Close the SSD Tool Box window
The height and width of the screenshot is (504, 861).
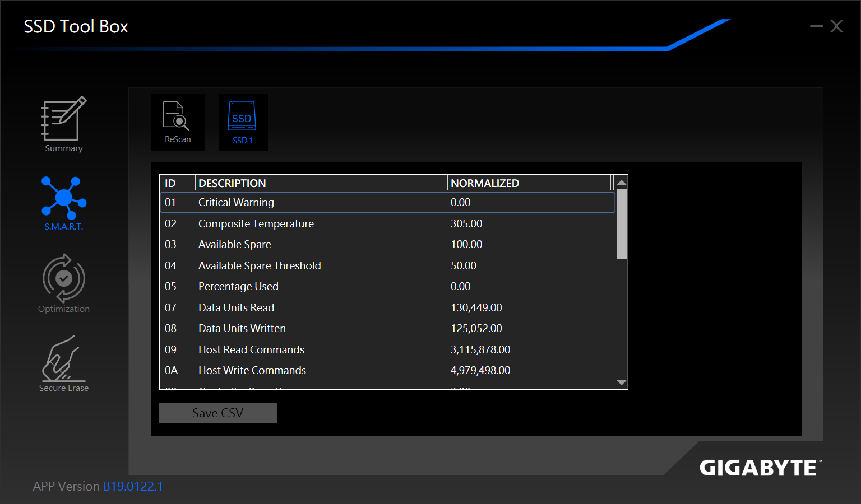click(836, 26)
